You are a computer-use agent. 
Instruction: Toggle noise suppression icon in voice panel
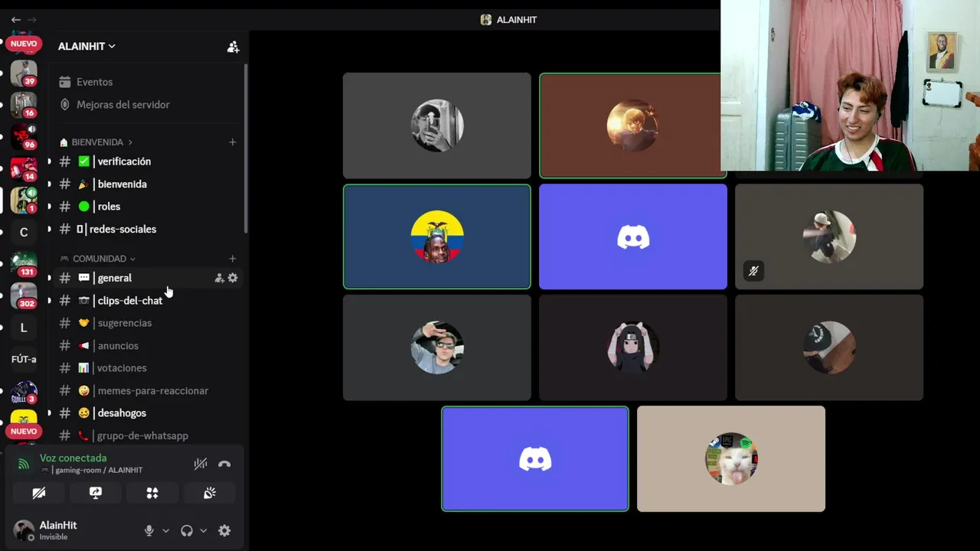(201, 464)
